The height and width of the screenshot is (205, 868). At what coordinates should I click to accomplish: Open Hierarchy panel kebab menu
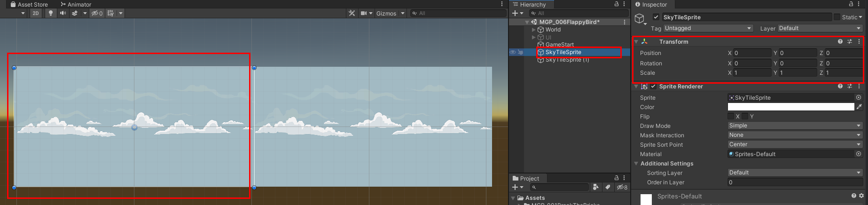point(624,4)
